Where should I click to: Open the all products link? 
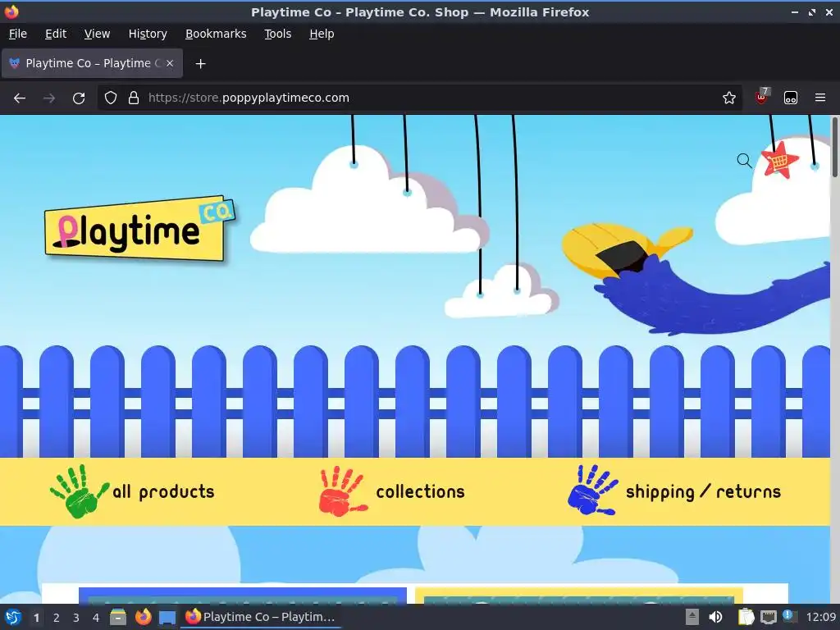coord(163,492)
